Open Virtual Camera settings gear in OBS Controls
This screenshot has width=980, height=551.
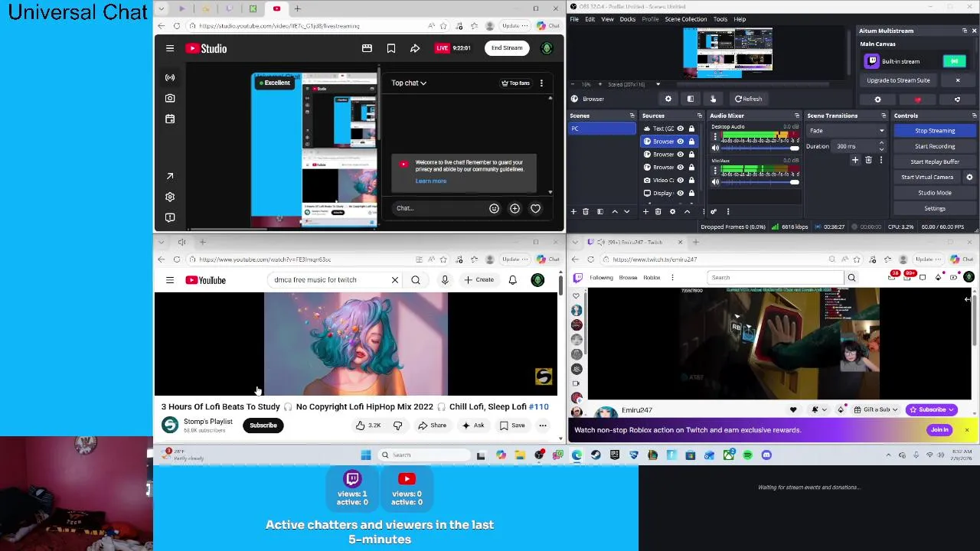tap(969, 177)
